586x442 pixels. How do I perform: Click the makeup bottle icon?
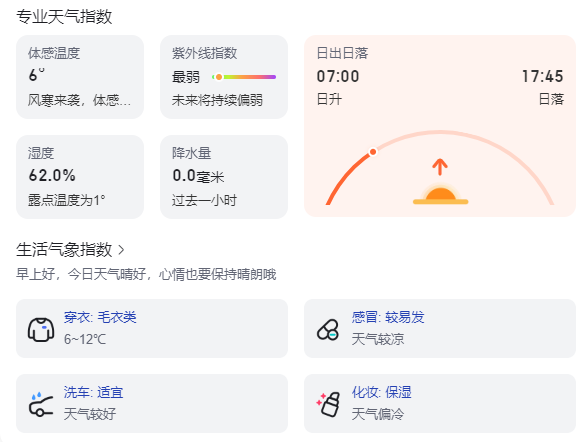point(328,404)
